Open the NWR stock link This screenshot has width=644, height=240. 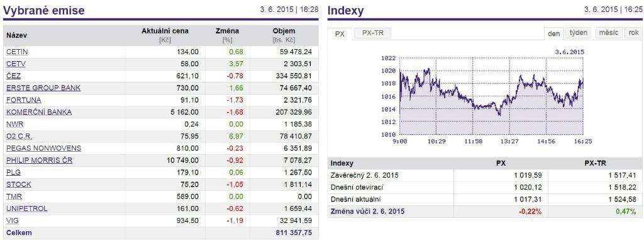(15, 124)
